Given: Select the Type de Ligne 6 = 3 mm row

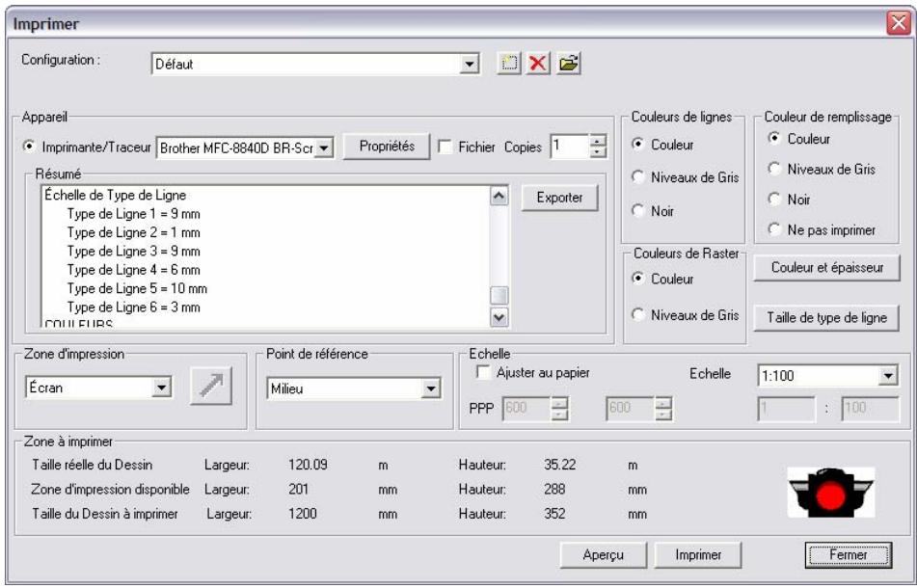Looking at the screenshot, I should click(x=133, y=307).
